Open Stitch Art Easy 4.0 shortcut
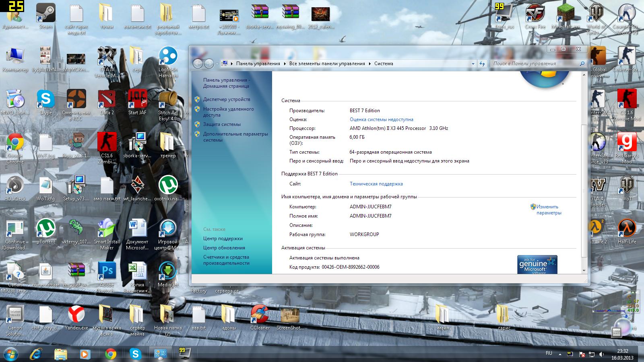The image size is (644, 362). [x=168, y=105]
